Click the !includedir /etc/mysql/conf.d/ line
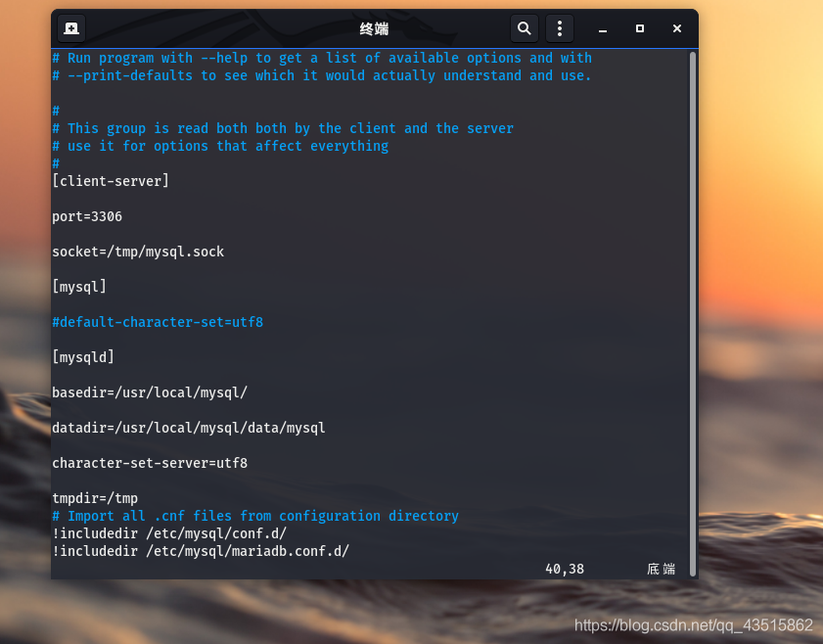The image size is (823, 644). pos(169,533)
